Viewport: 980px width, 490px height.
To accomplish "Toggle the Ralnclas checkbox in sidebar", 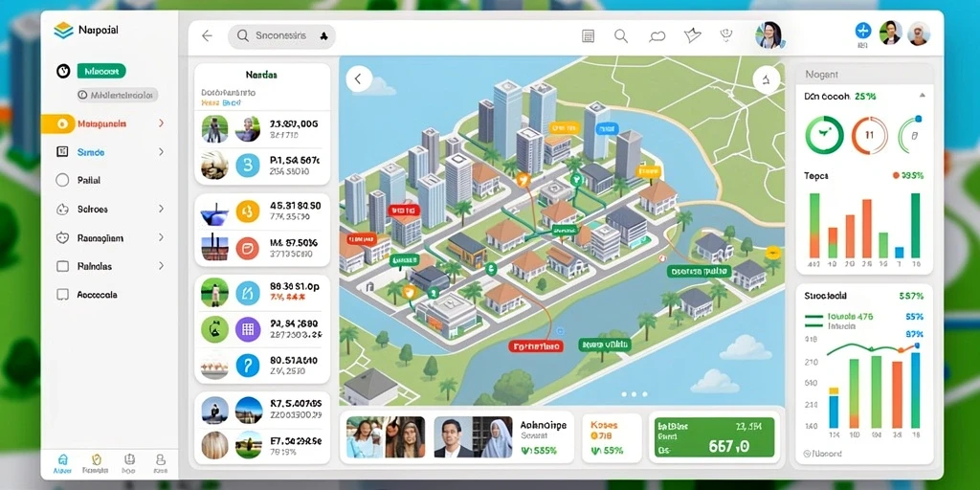I will [x=62, y=266].
